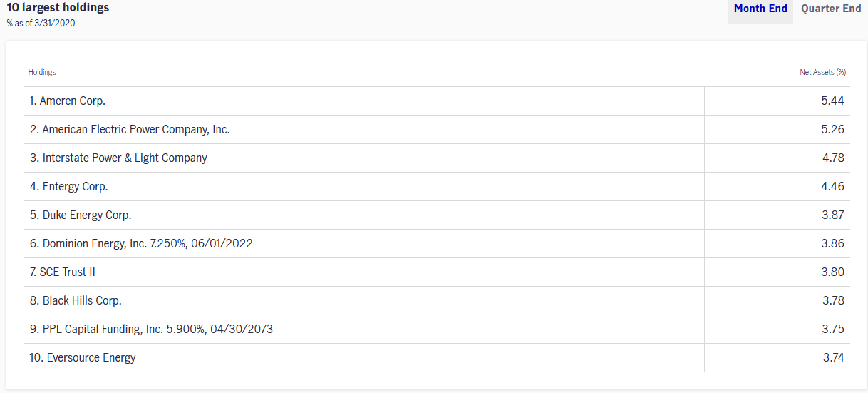This screenshot has height=393, width=868.
Task: Select Interstate Power & Light Company row
Action: pos(437,158)
